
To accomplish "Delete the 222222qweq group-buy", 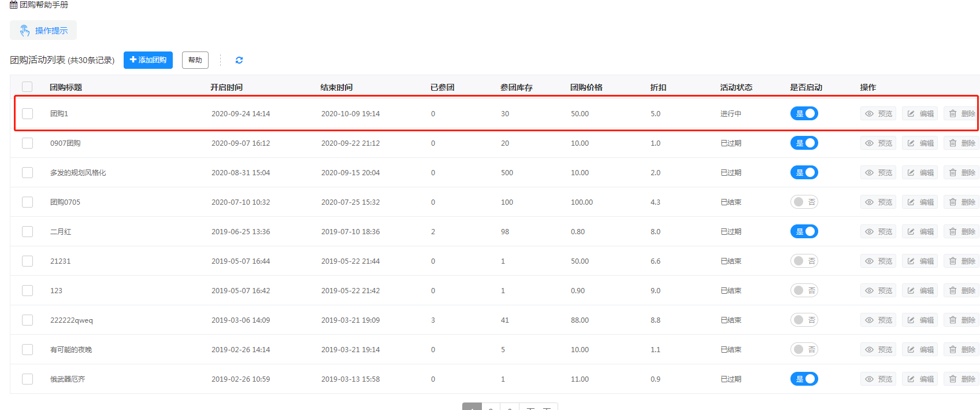I will [x=962, y=320].
